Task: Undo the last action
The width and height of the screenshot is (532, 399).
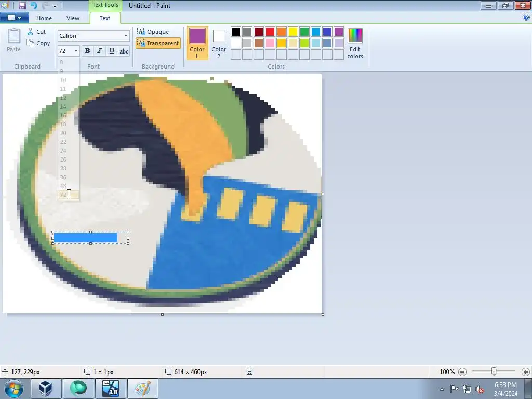Action: pyautogui.click(x=33, y=5)
